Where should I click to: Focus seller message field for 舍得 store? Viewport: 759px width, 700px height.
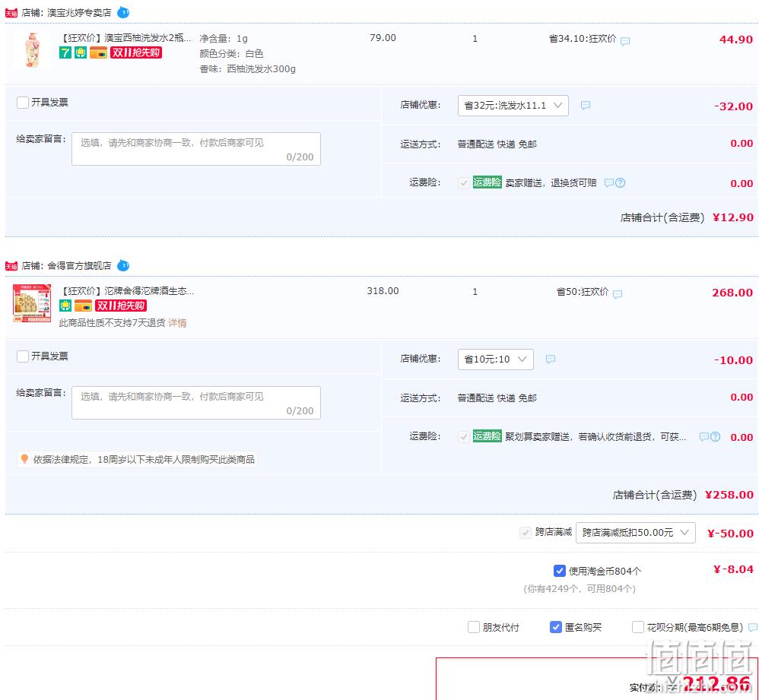196,403
